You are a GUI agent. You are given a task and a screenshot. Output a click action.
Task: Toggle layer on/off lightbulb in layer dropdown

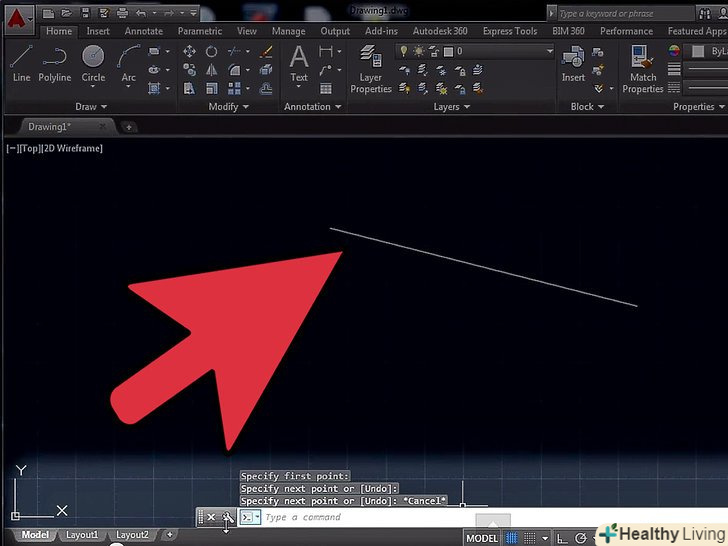pos(404,51)
